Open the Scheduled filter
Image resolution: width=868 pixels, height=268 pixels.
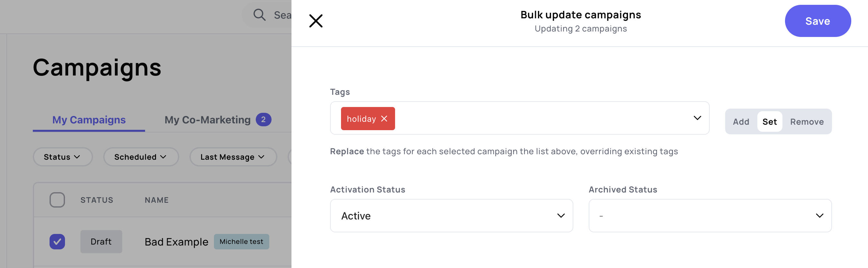141,157
